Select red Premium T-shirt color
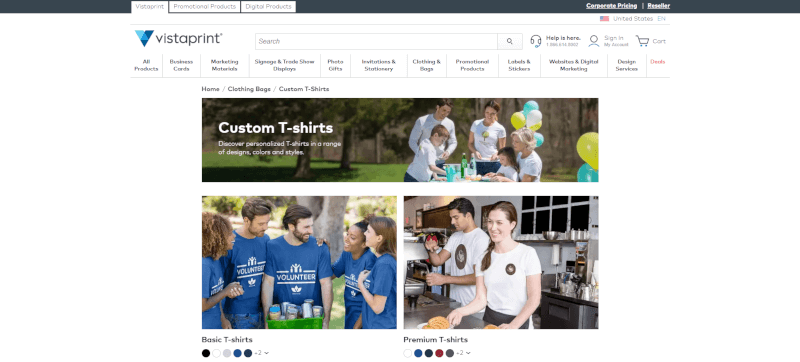This screenshot has width=800, height=362. (x=439, y=353)
